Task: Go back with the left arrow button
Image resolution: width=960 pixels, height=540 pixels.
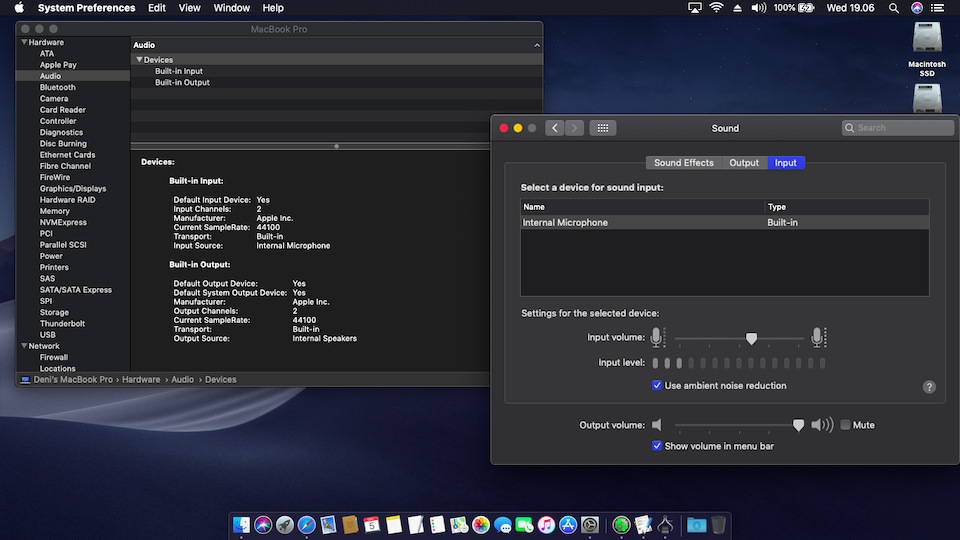Action: tap(555, 128)
